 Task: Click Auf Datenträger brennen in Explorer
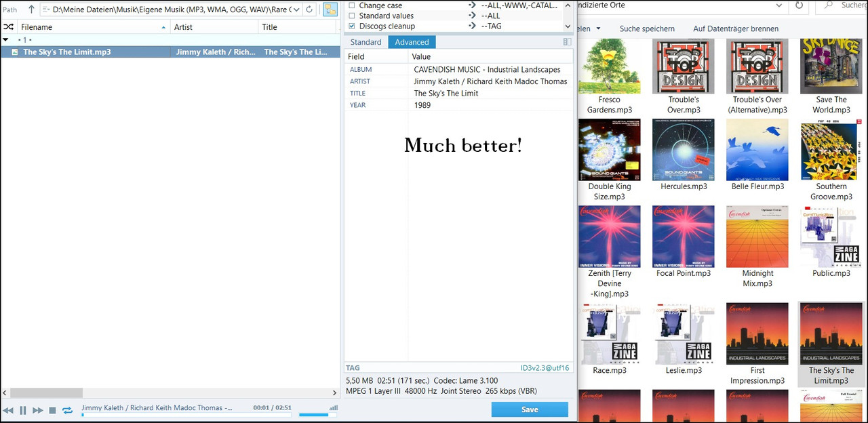pos(736,28)
